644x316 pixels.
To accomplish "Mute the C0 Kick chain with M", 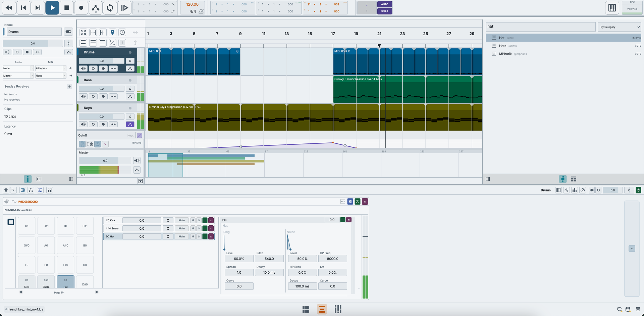I will click(193, 220).
